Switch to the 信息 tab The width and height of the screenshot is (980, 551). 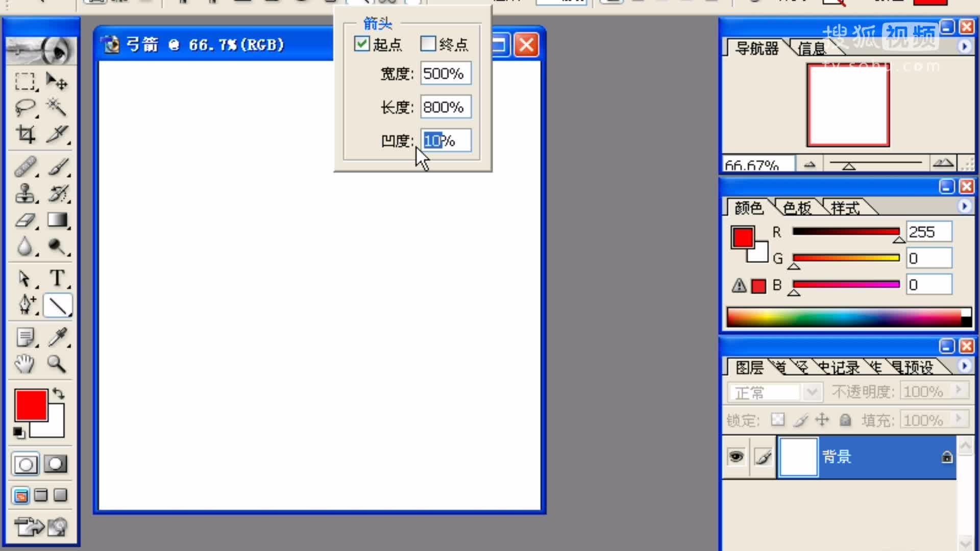pyautogui.click(x=813, y=46)
